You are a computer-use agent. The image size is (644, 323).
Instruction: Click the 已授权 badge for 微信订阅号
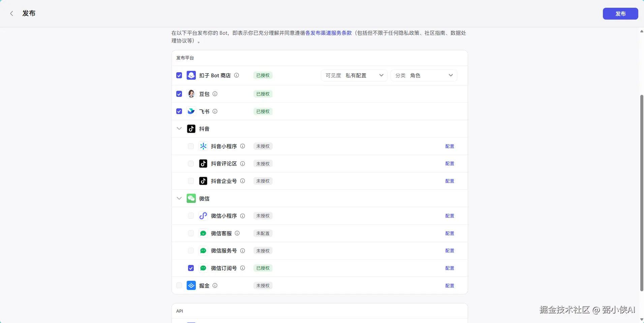263,268
